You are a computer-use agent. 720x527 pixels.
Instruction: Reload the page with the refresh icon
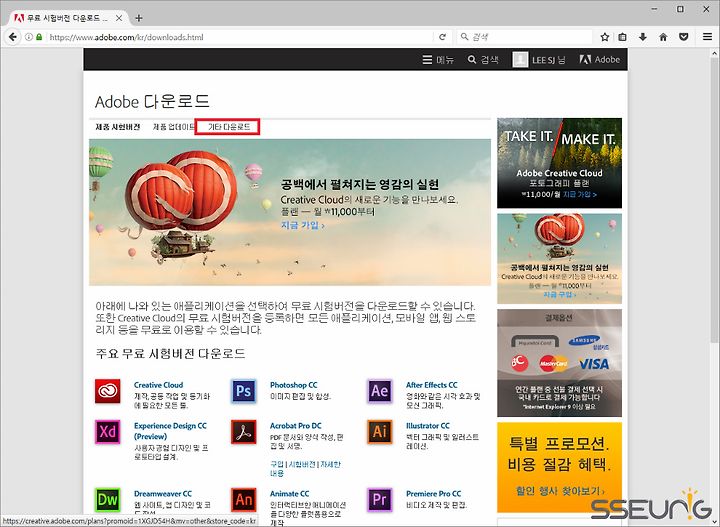(442, 37)
